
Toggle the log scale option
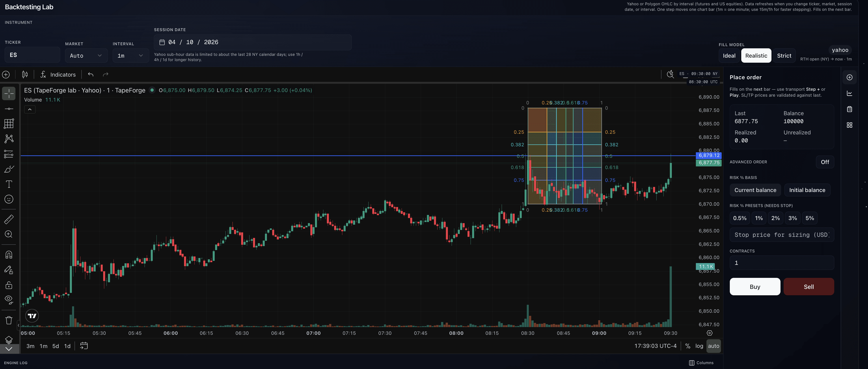(x=699, y=346)
